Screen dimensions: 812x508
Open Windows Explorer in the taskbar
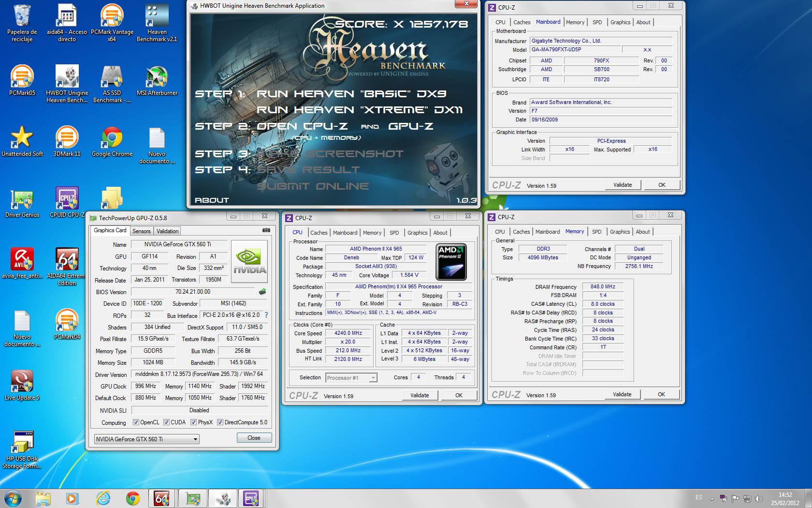point(43,498)
